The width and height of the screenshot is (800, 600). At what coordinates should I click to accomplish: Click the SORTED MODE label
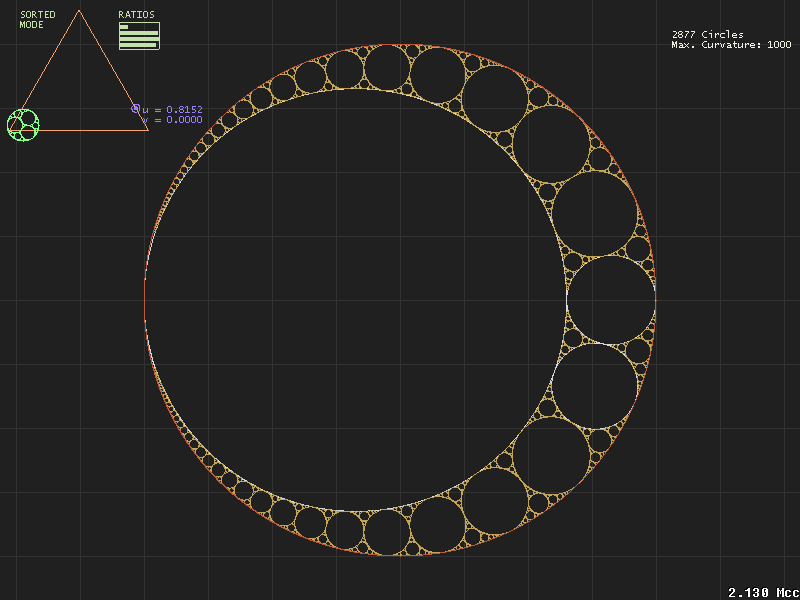pyautogui.click(x=37, y=18)
